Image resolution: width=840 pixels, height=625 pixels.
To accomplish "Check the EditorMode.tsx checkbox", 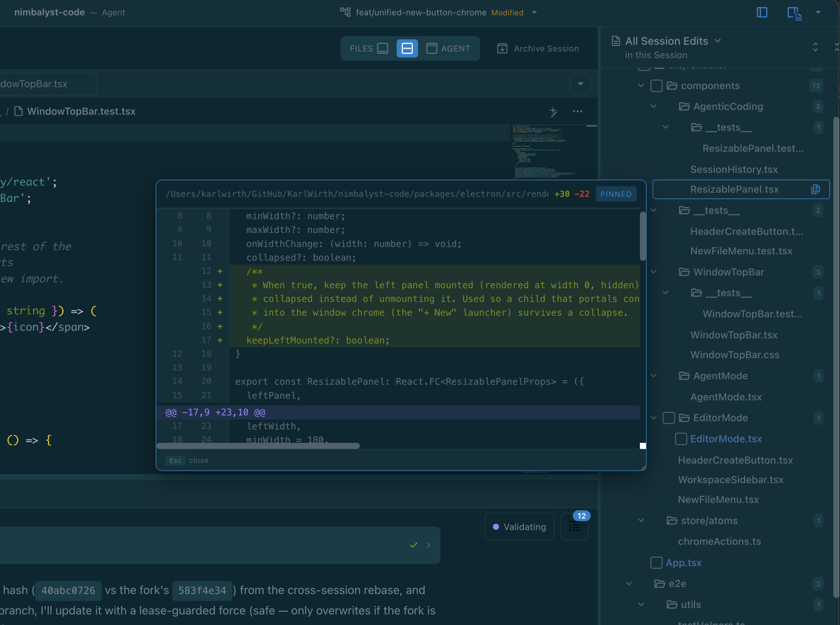I will click(x=681, y=439).
